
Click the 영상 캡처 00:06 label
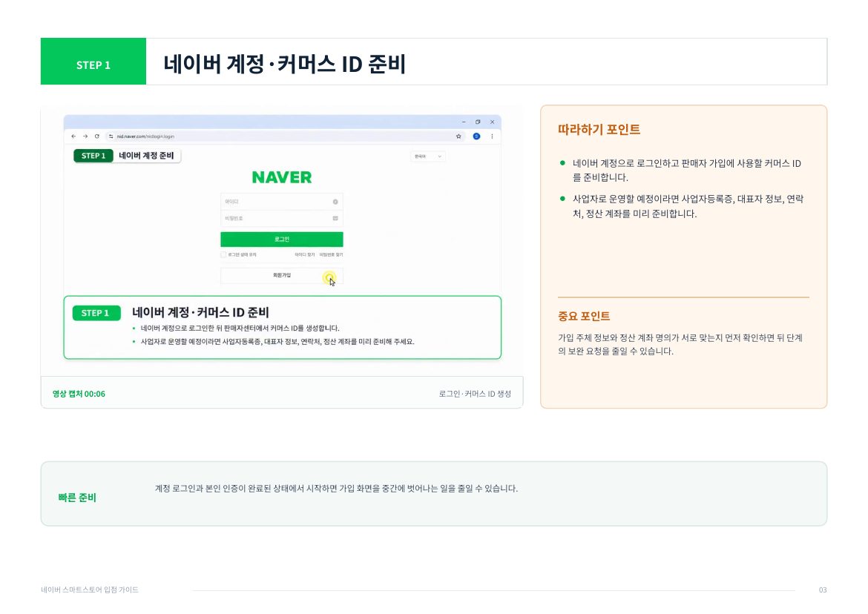[x=79, y=394]
